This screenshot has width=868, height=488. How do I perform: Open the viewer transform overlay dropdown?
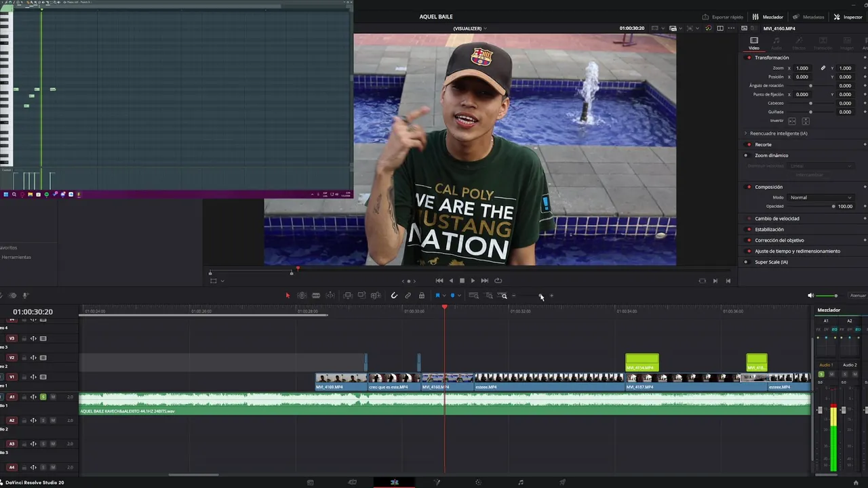[222, 281]
